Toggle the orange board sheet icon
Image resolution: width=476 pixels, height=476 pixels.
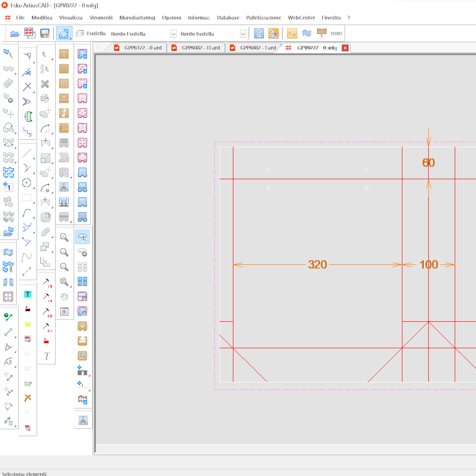pos(292,33)
